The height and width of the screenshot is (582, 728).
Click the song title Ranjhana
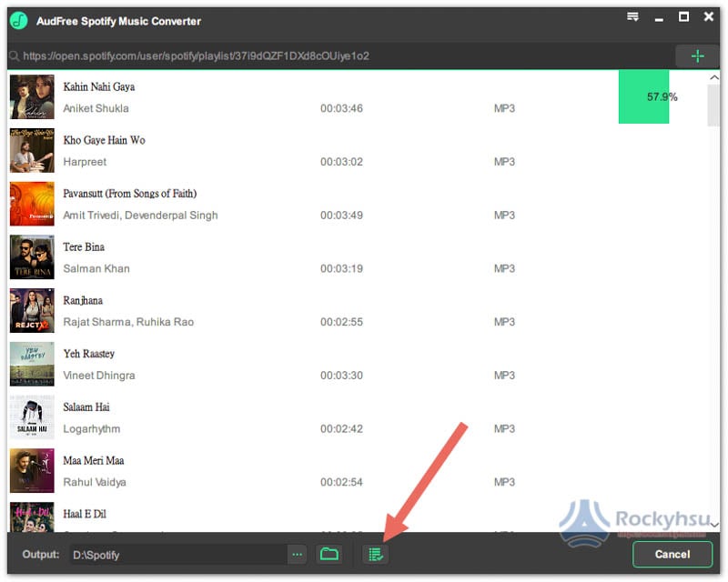pos(83,300)
